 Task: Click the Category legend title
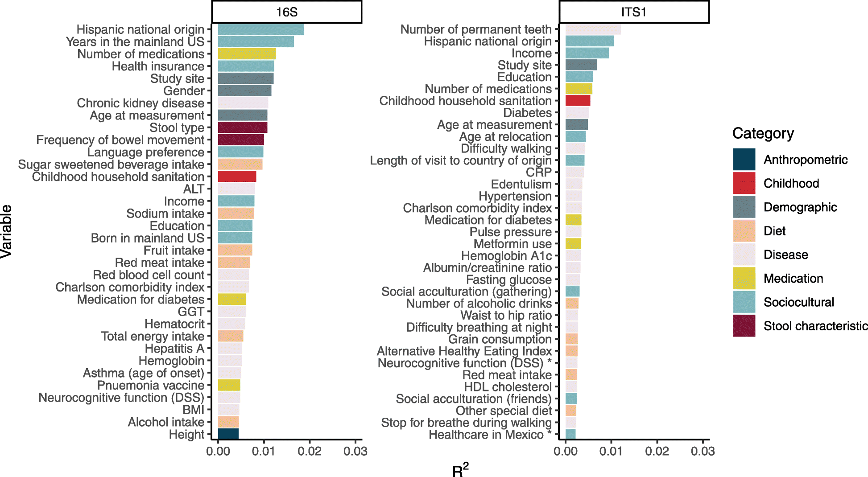click(x=763, y=133)
